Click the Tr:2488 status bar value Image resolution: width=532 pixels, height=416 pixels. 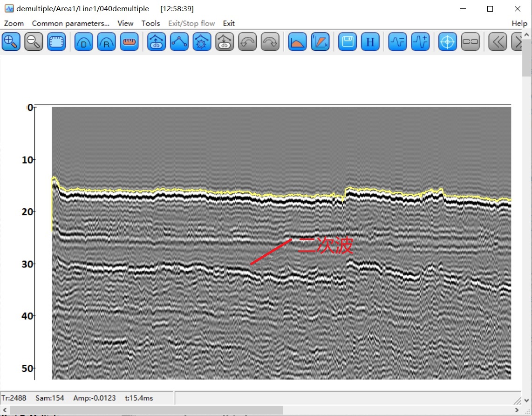coord(14,398)
